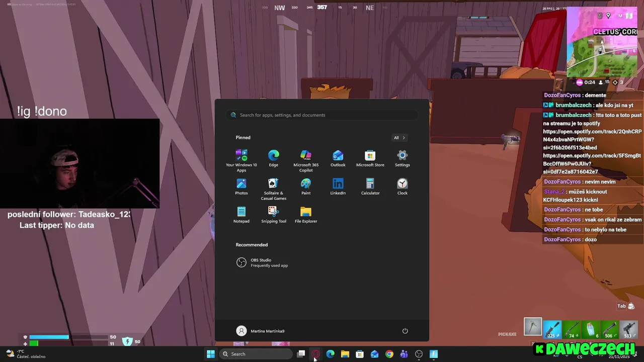This screenshot has height=362, width=644.
Task: Open the Clock app
Action: 402,187
